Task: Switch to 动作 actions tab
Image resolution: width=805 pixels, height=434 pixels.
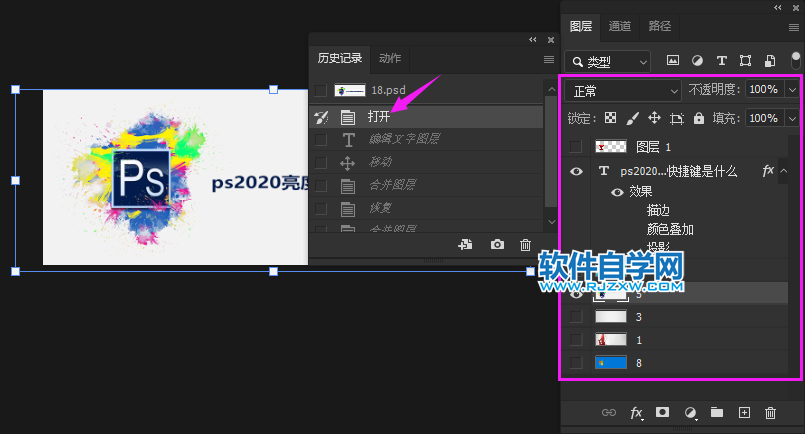Action: point(390,59)
